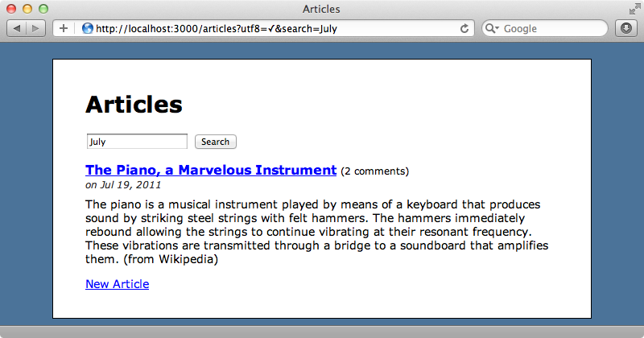Click the globe site icon in address bar
Image resolution: width=644 pixels, height=338 pixels.
point(87,28)
